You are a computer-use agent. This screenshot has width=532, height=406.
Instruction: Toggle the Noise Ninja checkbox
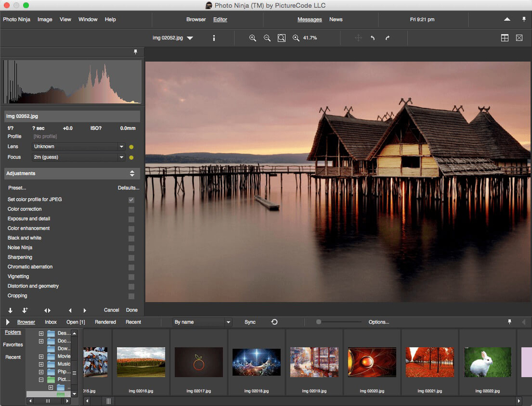pyautogui.click(x=131, y=248)
